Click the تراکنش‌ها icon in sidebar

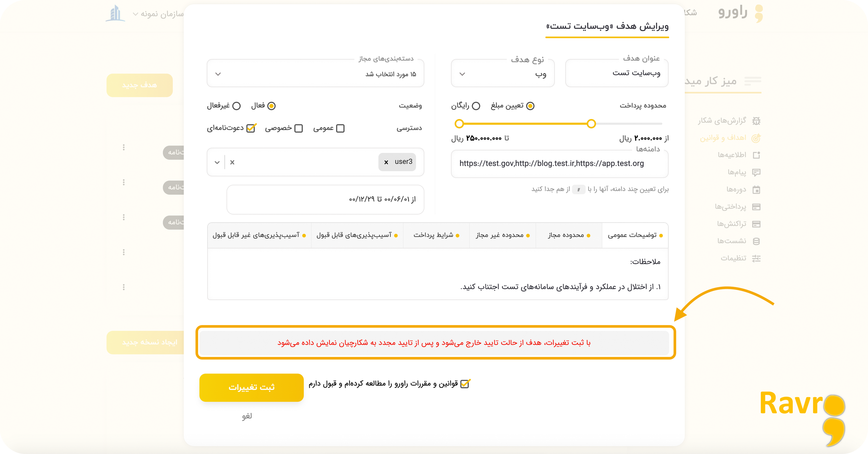point(756,224)
